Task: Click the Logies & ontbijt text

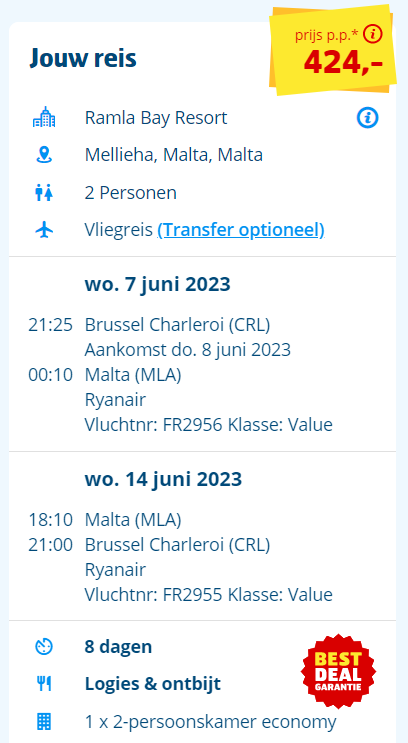Action: pyautogui.click(x=153, y=684)
